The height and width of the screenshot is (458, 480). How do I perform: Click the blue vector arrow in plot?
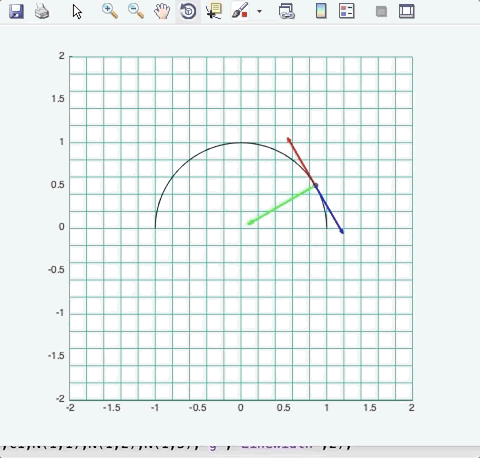point(329,209)
